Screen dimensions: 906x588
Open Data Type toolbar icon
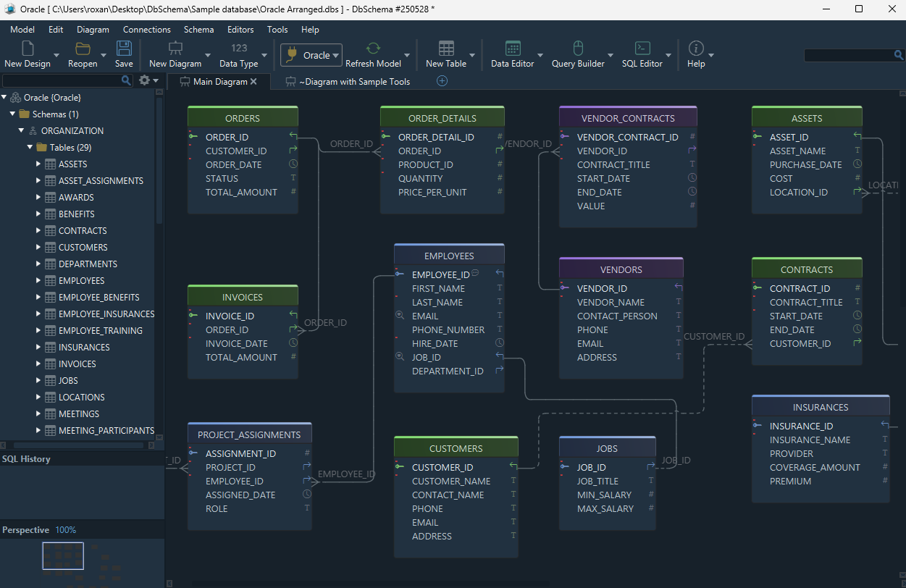pos(239,49)
